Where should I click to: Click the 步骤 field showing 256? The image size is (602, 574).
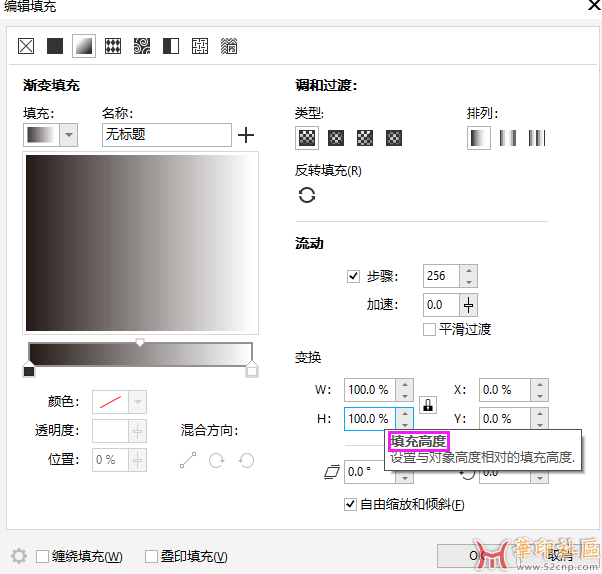pos(442,276)
